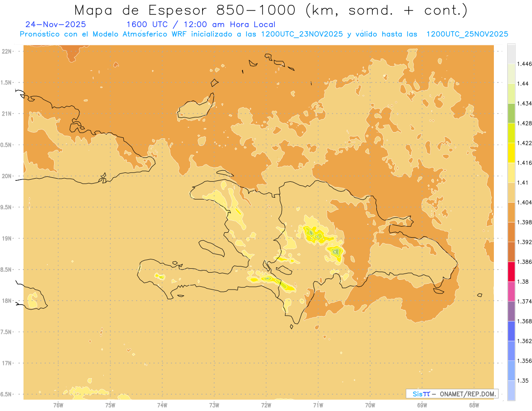The height and width of the screenshot is (411, 532).
Task: Click the '68W' longitude label
Action: 474,405
